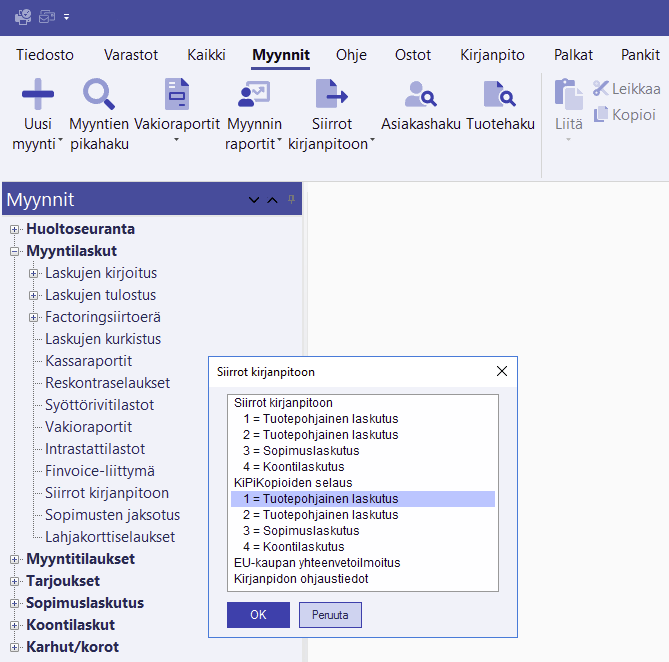Close the Siirrot kirjanpitoon dialog
Image resolution: width=669 pixels, height=662 pixels.
point(502,372)
